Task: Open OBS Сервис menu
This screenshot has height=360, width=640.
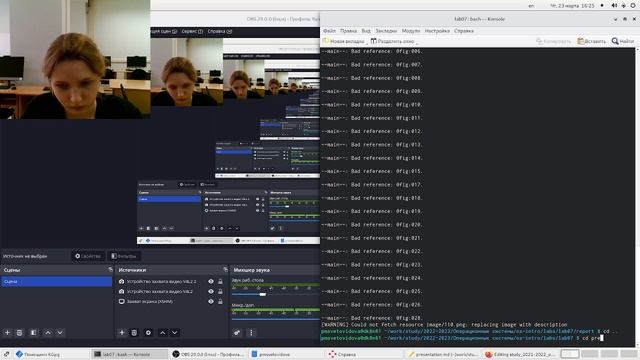Action: (192, 31)
